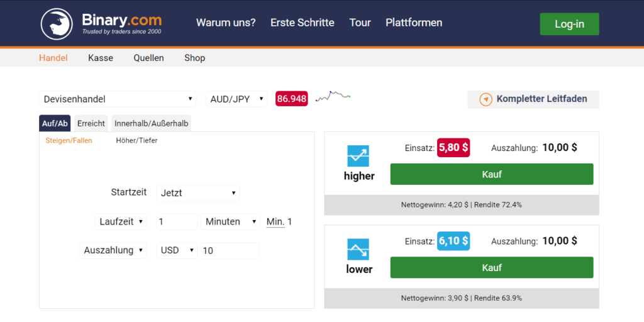Click the payout amount field showing 10
Viewport: 644px width, 322px height.
pos(230,250)
